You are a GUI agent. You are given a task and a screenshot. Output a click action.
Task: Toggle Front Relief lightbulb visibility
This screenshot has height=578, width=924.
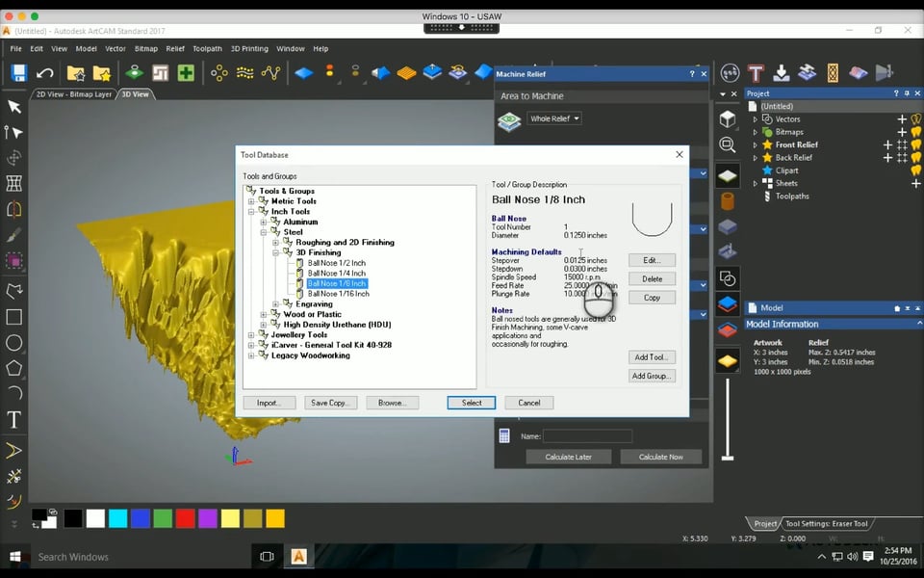[x=916, y=144]
